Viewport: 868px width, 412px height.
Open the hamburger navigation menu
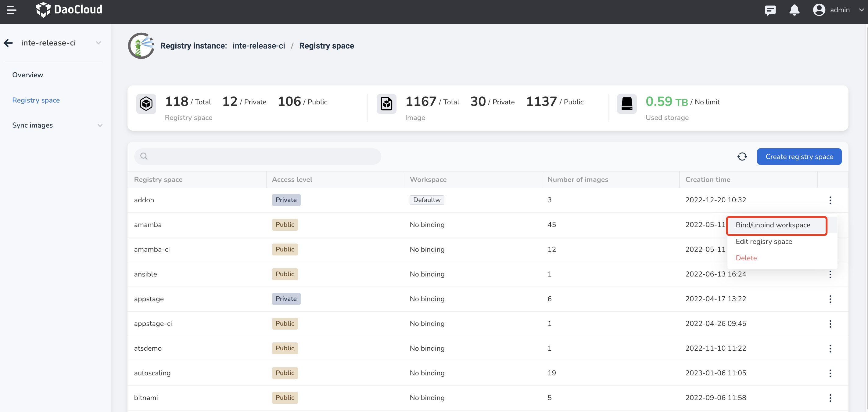click(x=12, y=10)
